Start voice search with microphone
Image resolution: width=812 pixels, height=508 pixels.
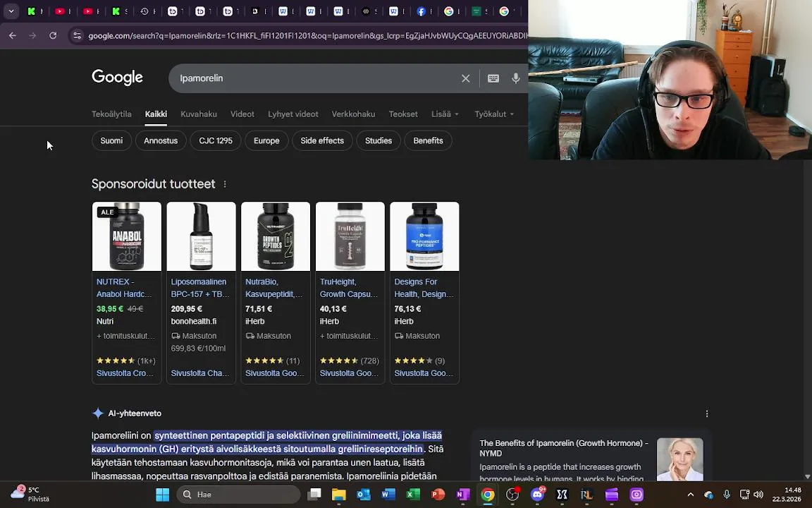pyautogui.click(x=516, y=78)
